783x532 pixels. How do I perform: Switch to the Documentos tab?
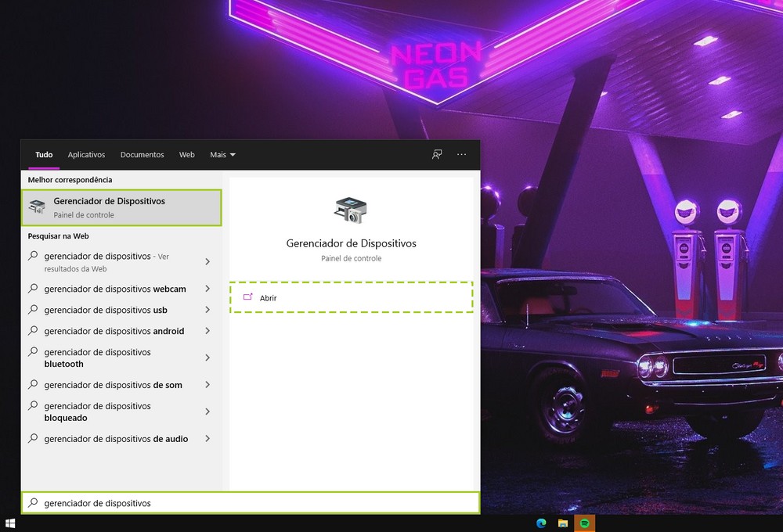tap(142, 155)
